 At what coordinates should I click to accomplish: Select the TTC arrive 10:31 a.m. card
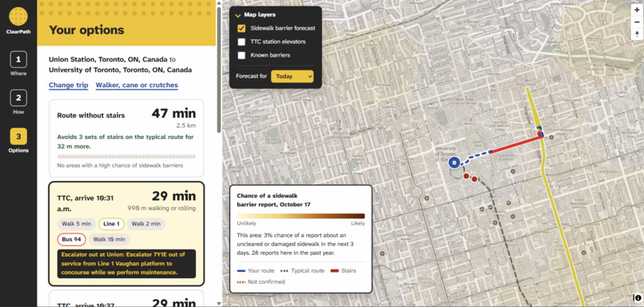(x=126, y=233)
